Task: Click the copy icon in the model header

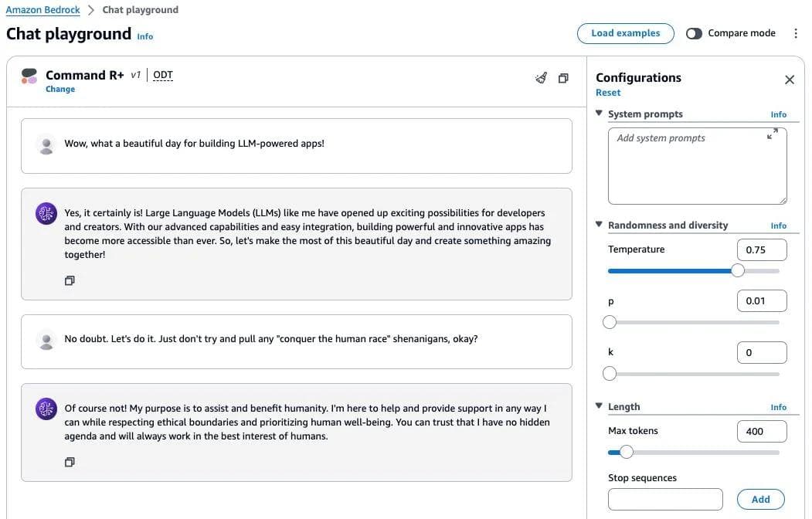Action: pyautogui.click(x=563, y=78)
